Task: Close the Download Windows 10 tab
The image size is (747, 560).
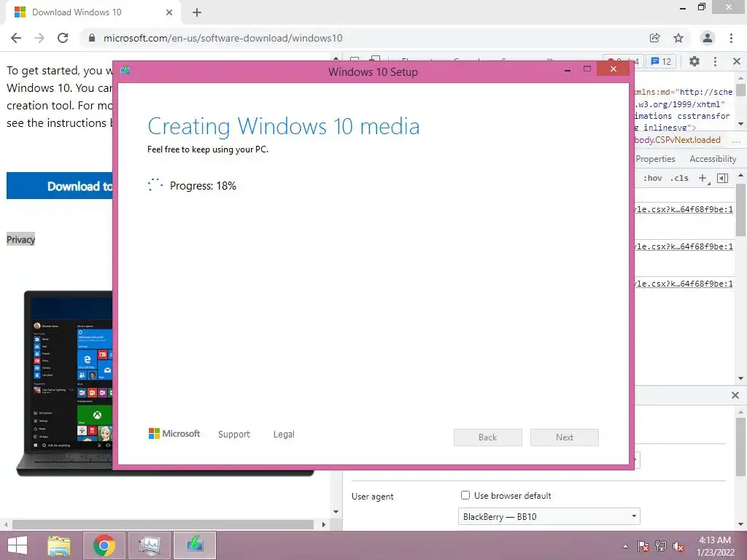Action: pos(169,12)
